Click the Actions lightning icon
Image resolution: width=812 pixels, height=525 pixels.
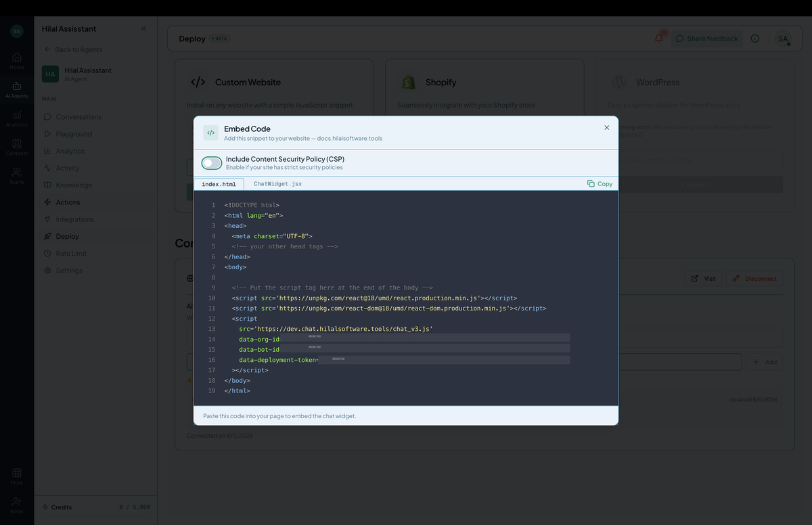(47, 202)
